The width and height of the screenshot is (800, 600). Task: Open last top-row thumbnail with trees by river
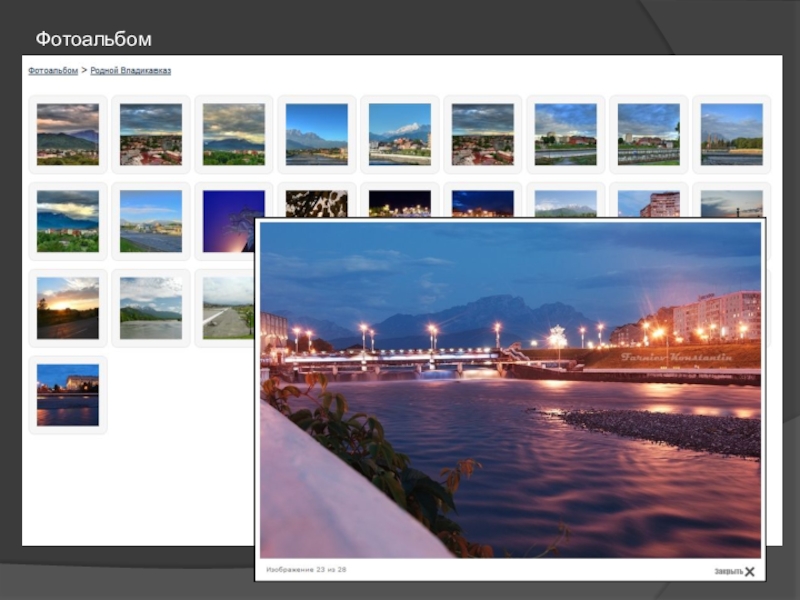[732, 134]
